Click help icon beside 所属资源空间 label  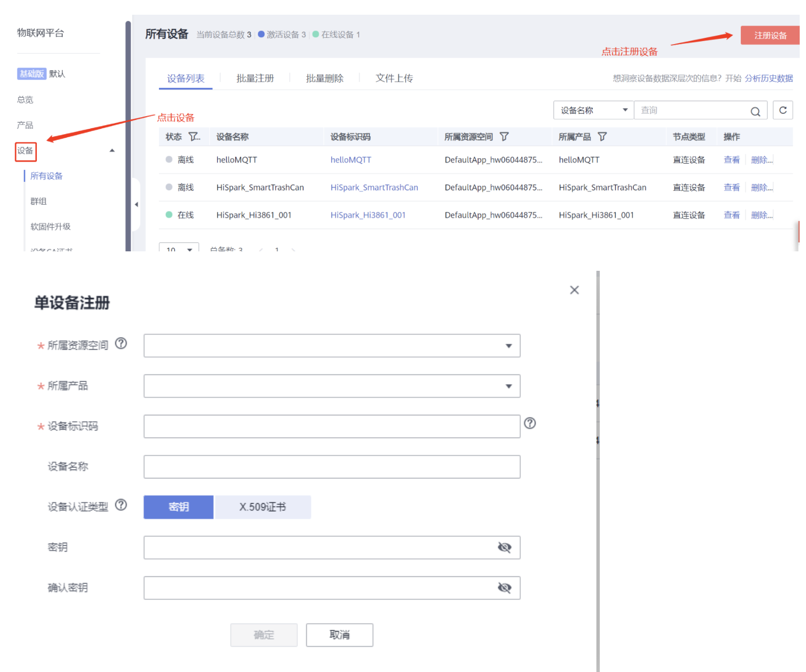[x=121, y=344]
